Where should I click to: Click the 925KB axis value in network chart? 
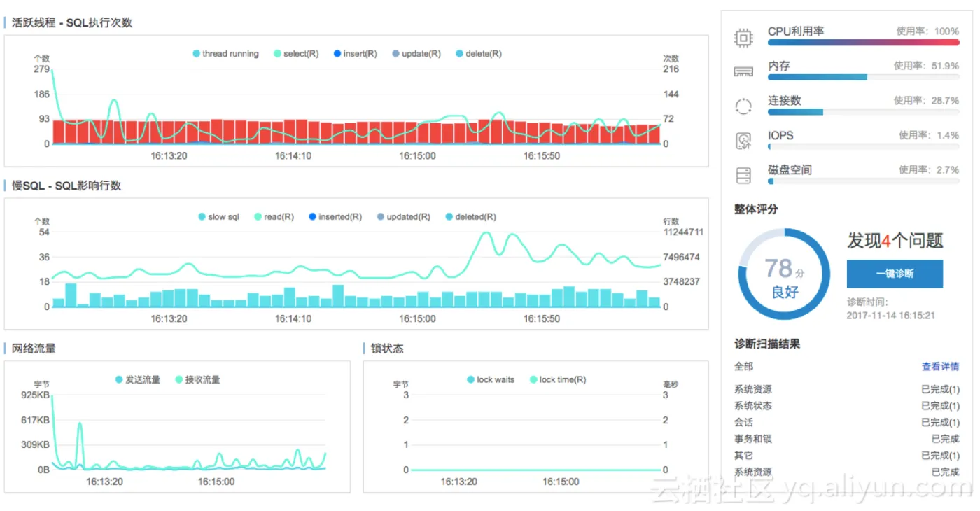(35, 395)
